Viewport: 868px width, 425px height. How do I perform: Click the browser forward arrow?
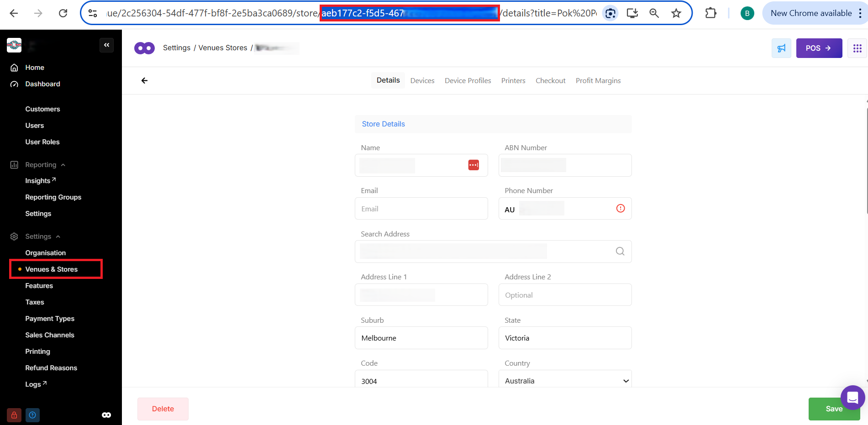[x=38, y=13]
